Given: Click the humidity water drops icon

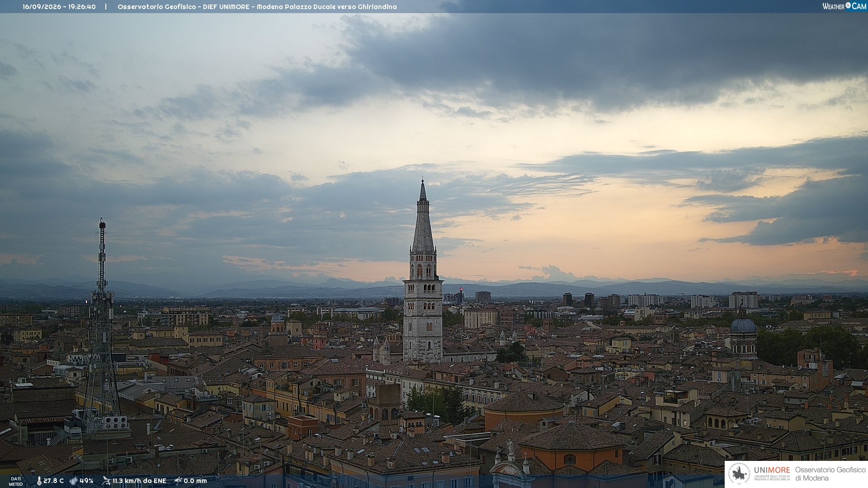Looking at the screenshot, I should click(74, 481).
